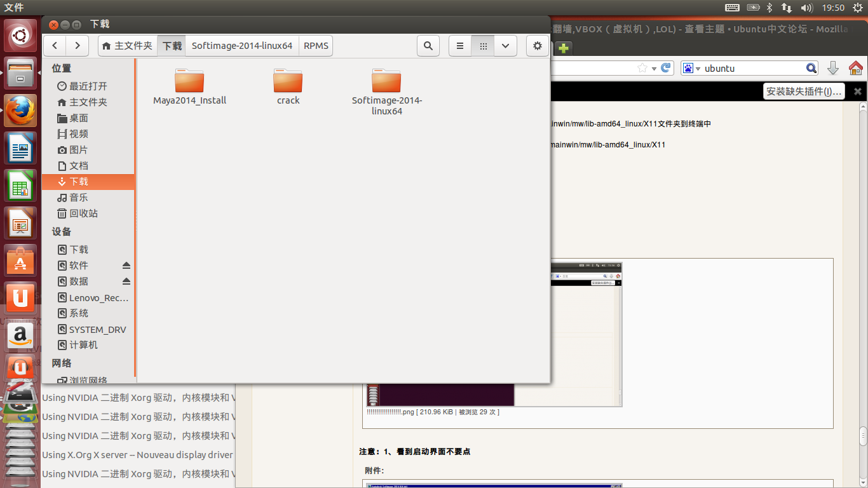868x488 pixels.
Task: Open the file search magnifier
Action: click(428, 46)
